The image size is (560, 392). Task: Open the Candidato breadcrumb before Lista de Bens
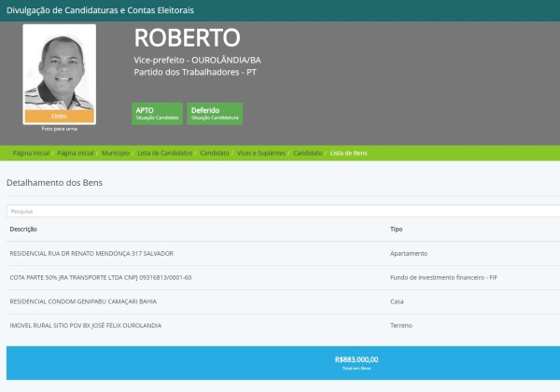[308, 153]
